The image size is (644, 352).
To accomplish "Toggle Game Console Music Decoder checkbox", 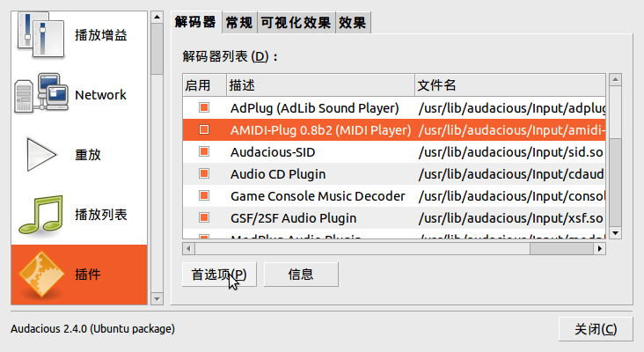I will tap(203, 195).
